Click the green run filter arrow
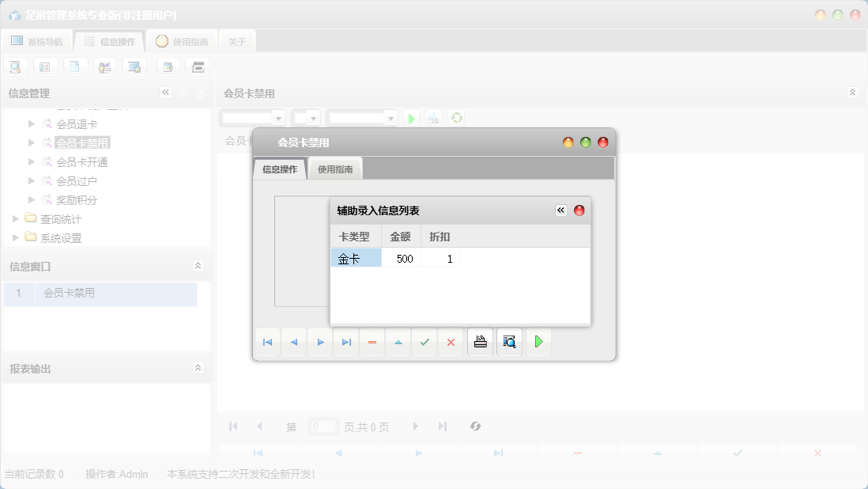Viewport: 868px width, 489px height. pyautogui.click(x=411, y=118)
